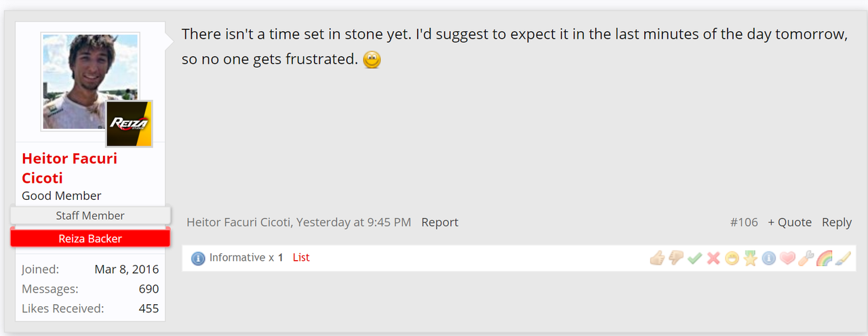Image resolution: width=868 pixels, height=336 pixels.
Task: Rate post with rainbow Optimistic icon
Action: pos(824,258)
